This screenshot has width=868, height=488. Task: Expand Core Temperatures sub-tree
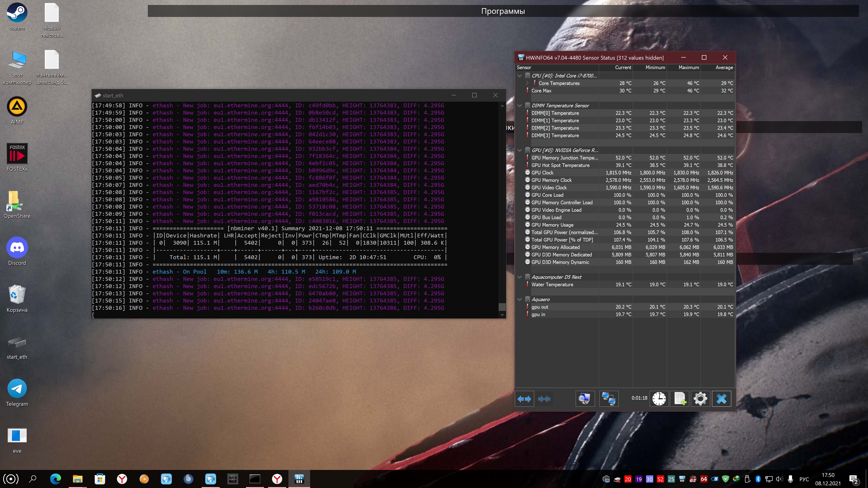pos(527,83)
